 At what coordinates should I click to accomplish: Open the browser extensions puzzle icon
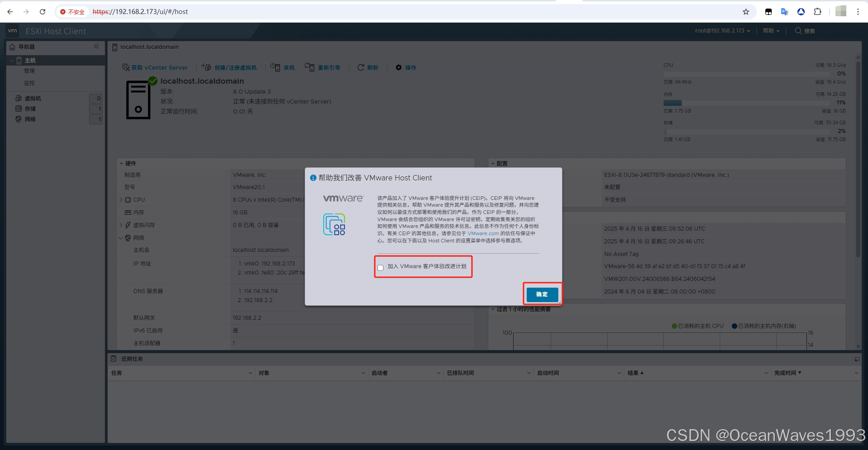pyautogui.click(x=817, y=12)
